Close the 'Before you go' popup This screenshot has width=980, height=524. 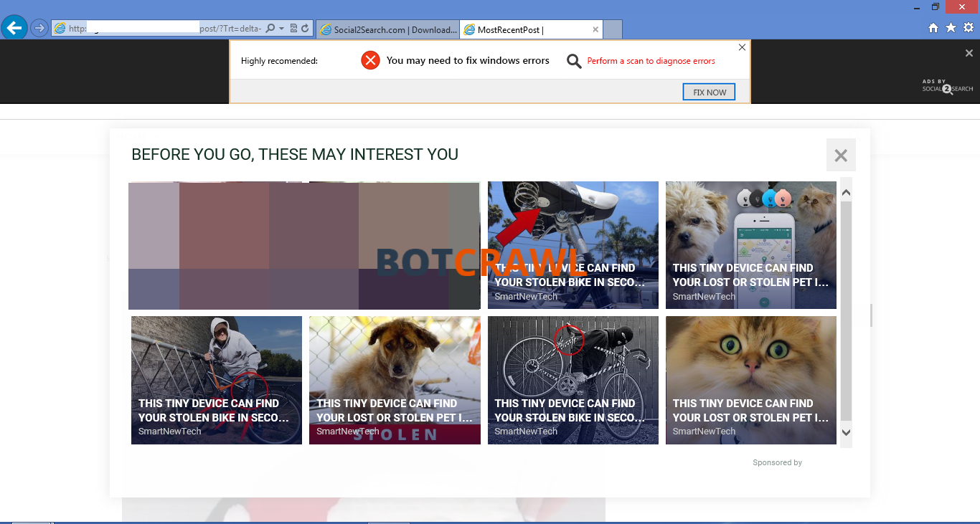[841, 155]
